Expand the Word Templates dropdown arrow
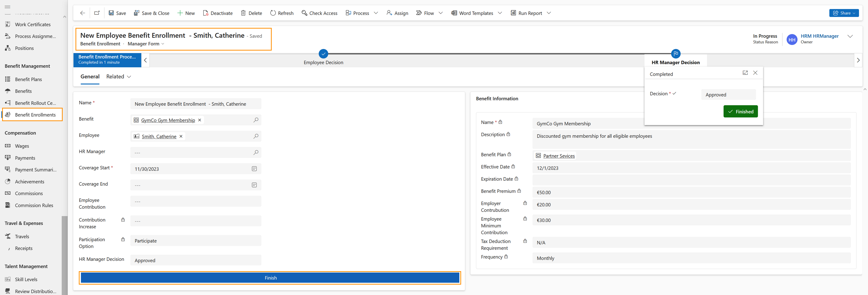 click(x=500, y=13)
